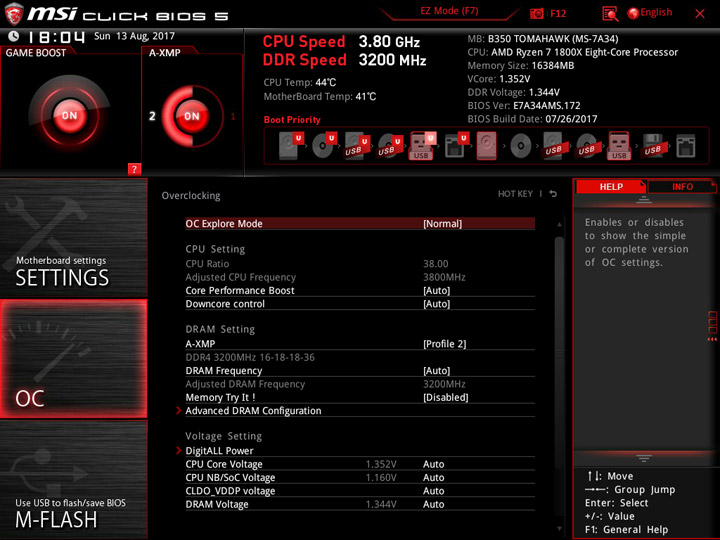Select the legacy USB hard disk boot device

[x=553, y=146]
